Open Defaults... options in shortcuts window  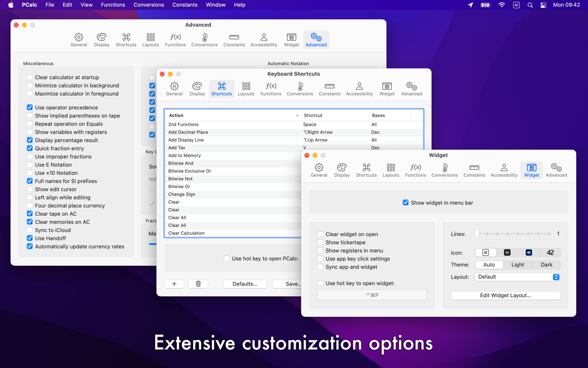pos(245,284)
